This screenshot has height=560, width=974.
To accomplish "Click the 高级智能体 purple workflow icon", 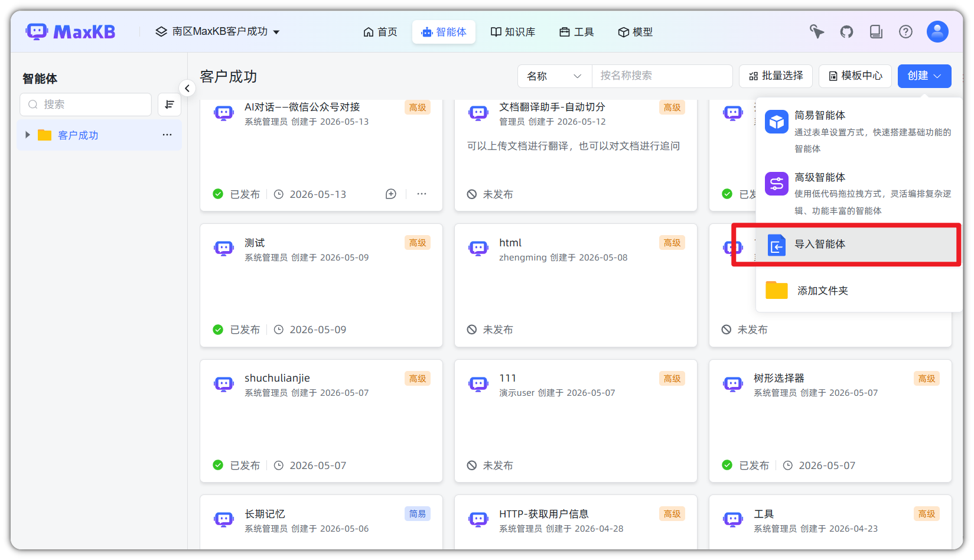I will [x=777, y=184].
